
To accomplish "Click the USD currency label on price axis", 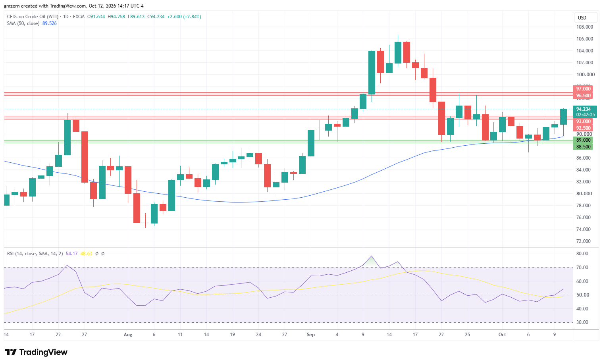I will click(x=582, y=18).
